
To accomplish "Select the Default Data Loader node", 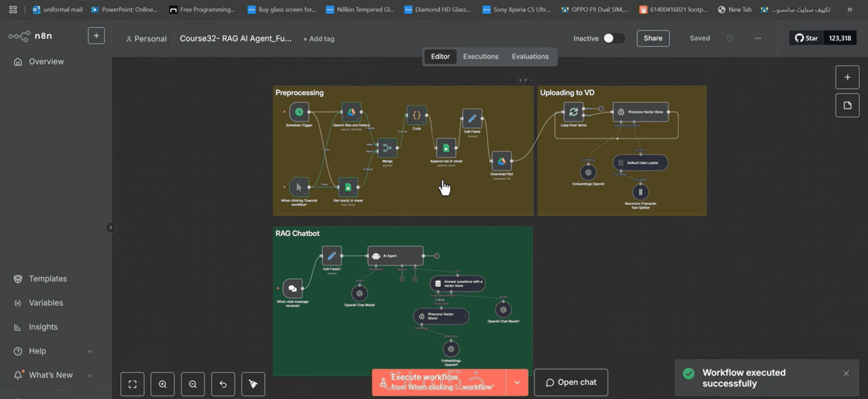I will click(x=641, y=163).
